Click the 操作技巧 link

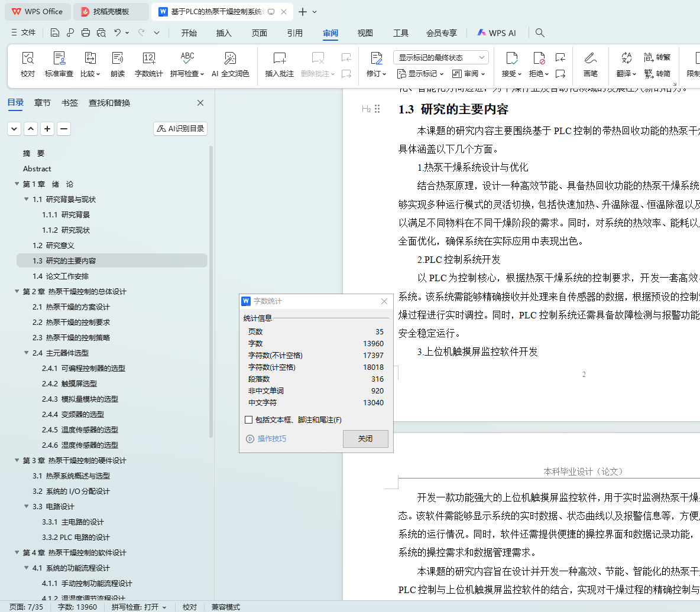(272, 439)
